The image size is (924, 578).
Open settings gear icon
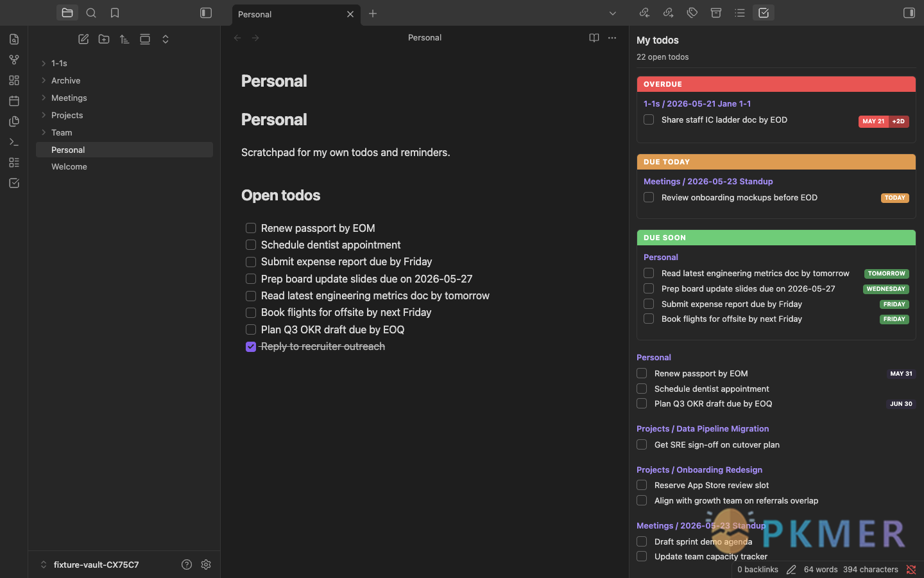(206, 565)
